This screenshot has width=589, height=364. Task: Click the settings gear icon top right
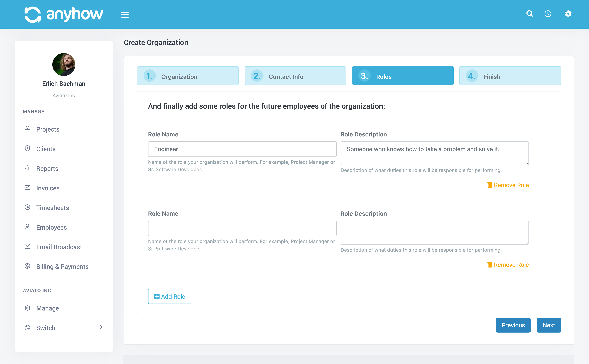point(568,14)
